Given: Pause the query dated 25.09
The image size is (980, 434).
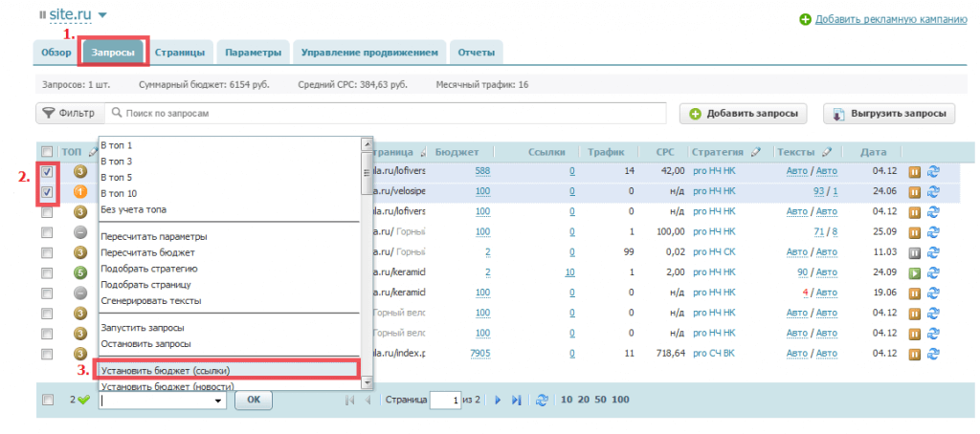Looking at the screenshot, I should point(914,232).
